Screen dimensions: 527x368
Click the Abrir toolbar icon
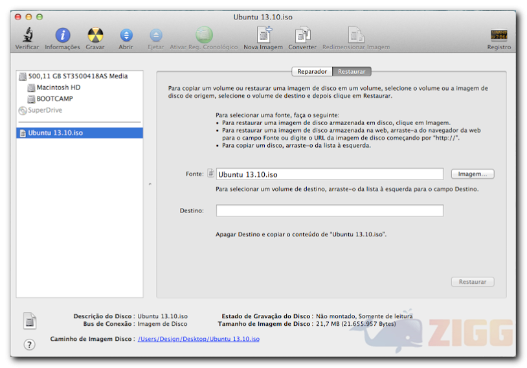tap(126, 35)
